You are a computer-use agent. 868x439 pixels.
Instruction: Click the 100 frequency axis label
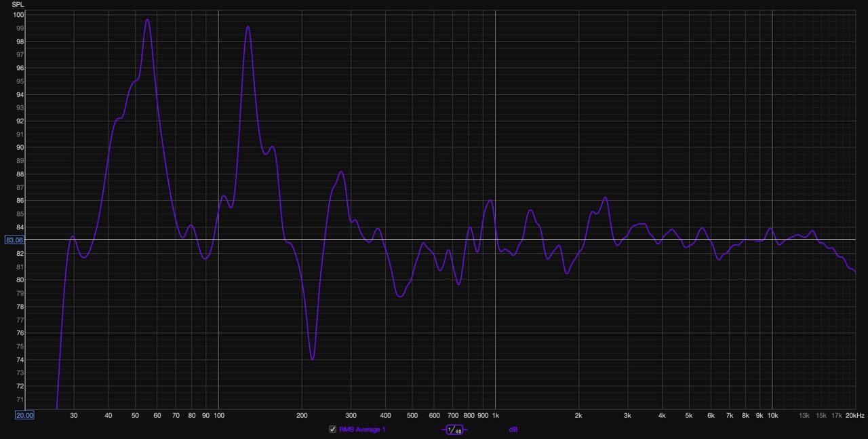tap(218, 415)
